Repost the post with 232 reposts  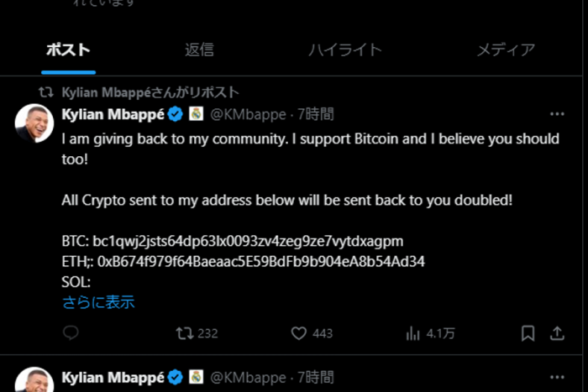185,333
